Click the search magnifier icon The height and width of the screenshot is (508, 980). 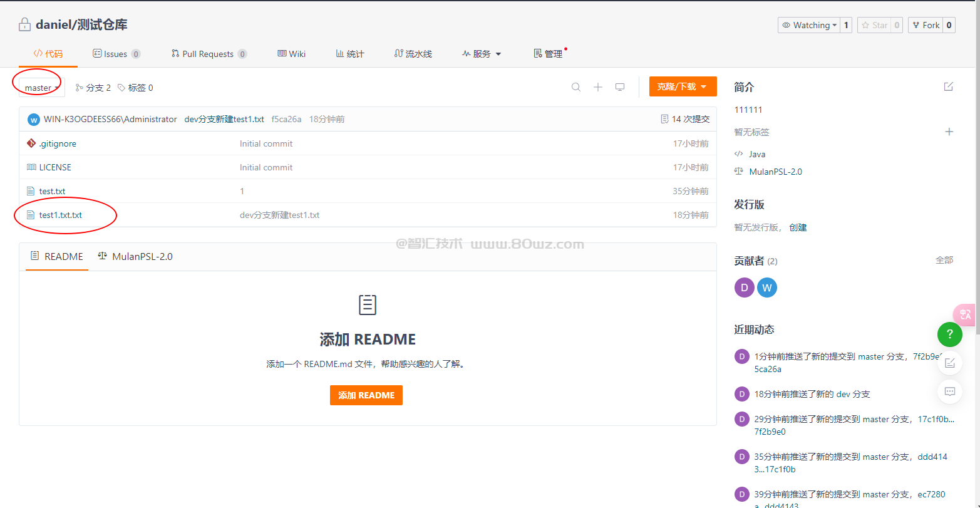pos(575,87)
